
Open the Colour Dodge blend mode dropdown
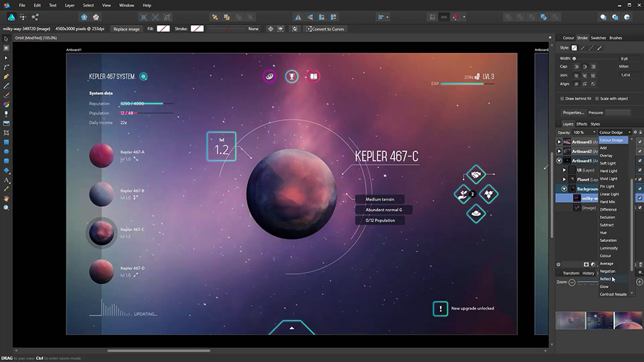[614, 132]
